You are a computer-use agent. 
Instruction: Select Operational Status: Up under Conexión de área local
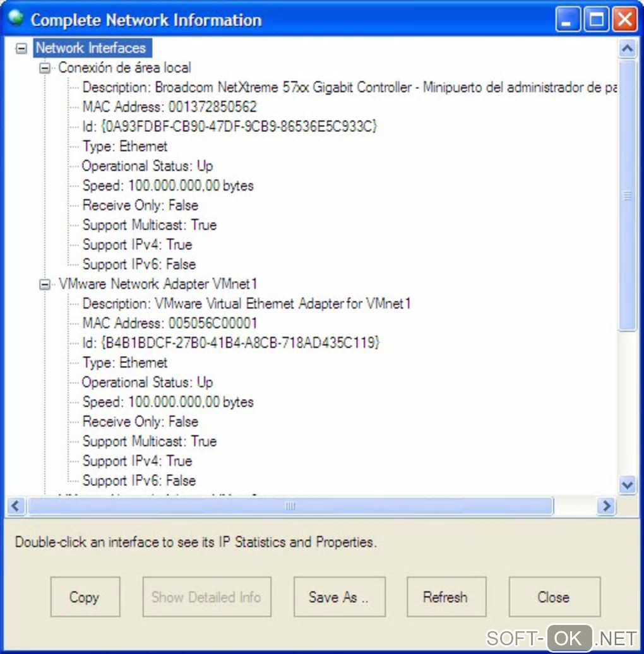click(147, 166)
